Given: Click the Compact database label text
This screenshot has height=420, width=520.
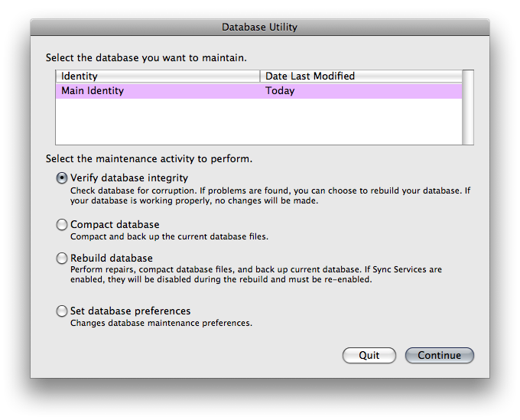Looking at the screenshot, I should pyautogui.click(x=115, y=225).
